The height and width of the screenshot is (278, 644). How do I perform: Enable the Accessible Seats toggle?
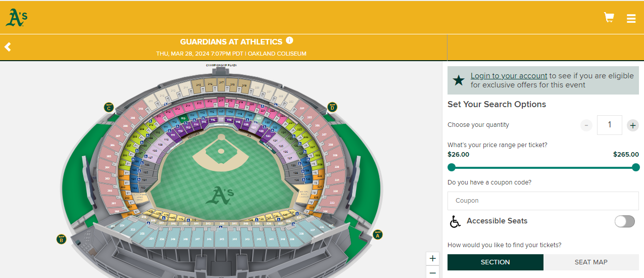624,221
